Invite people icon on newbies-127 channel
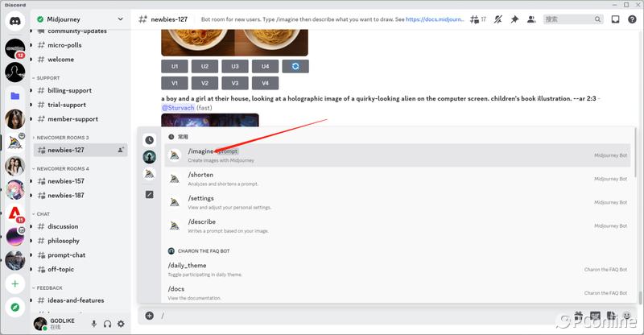 pyautogui.click(x=120, y=150)
